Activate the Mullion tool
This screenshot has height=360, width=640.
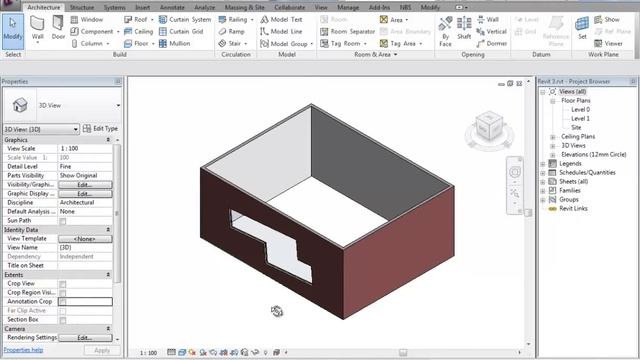coord(174,43)
